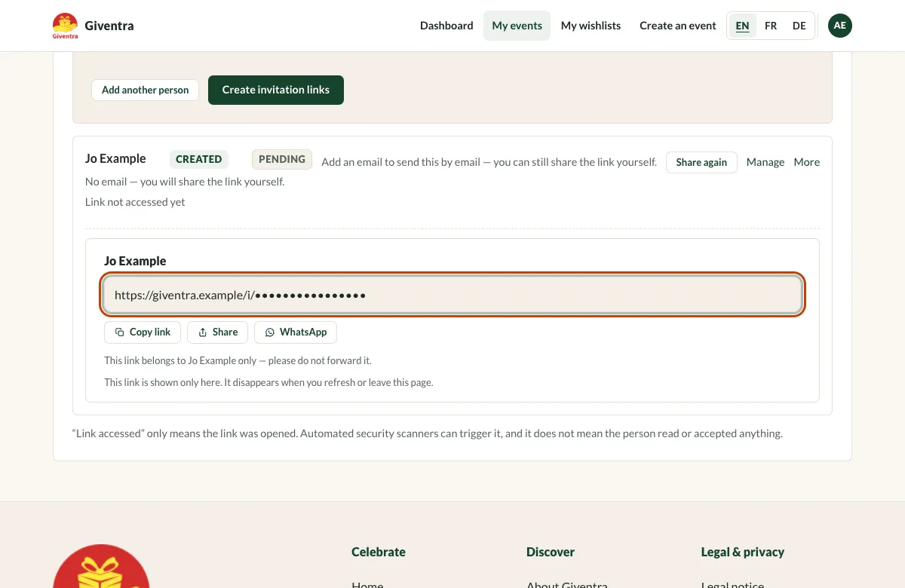Click 'This link belongs to Jo Example only' note
The image size is (905, 588).
coord(238,360)
